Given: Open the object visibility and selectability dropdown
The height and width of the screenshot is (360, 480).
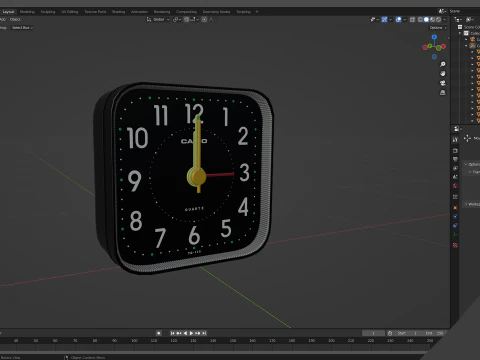Looking at the screenshot, I should 375,20.
